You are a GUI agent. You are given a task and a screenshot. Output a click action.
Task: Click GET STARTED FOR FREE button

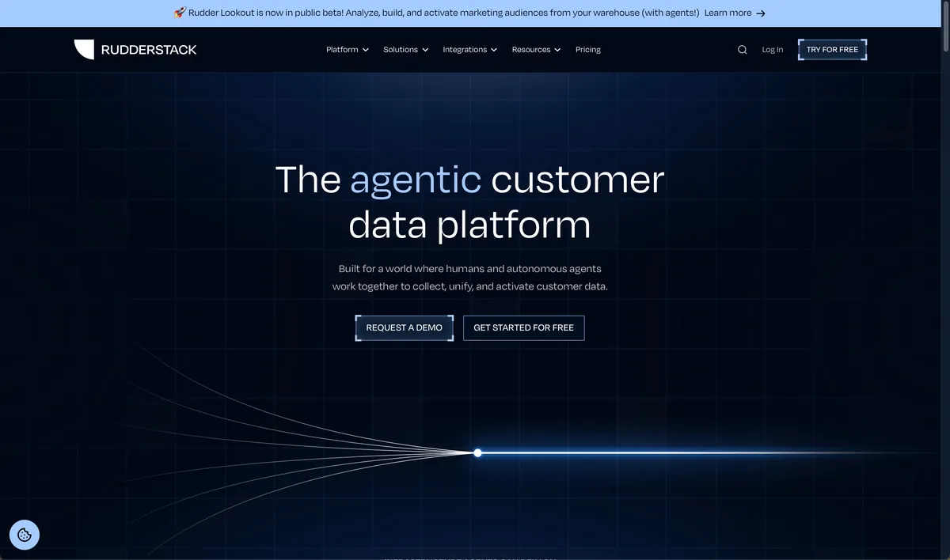point(524,327)
